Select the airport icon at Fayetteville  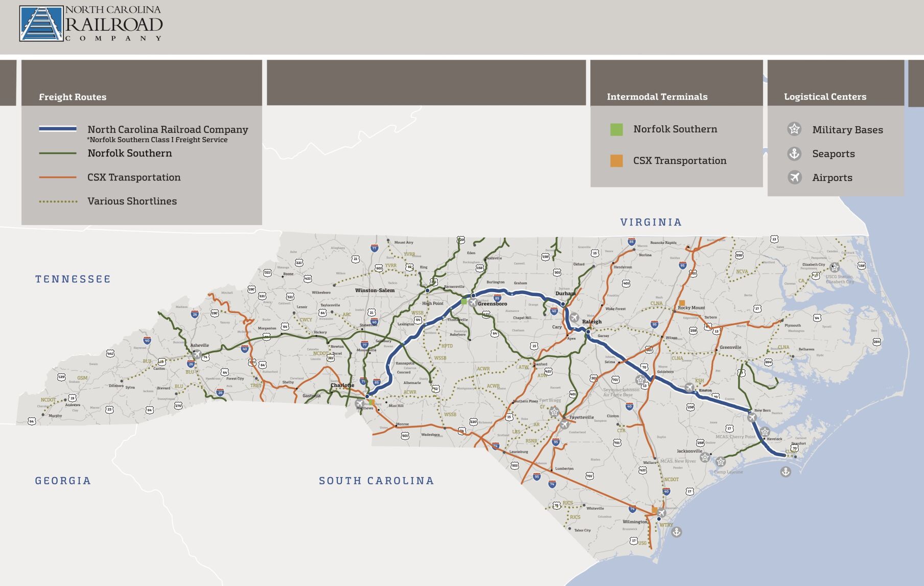tap(564, 424)
